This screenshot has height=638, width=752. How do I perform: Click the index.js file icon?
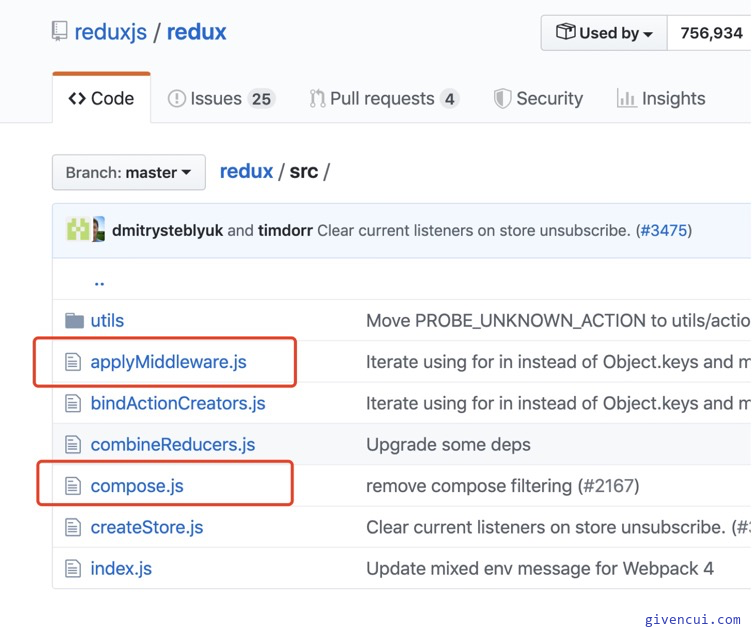(x=73, y=568)
